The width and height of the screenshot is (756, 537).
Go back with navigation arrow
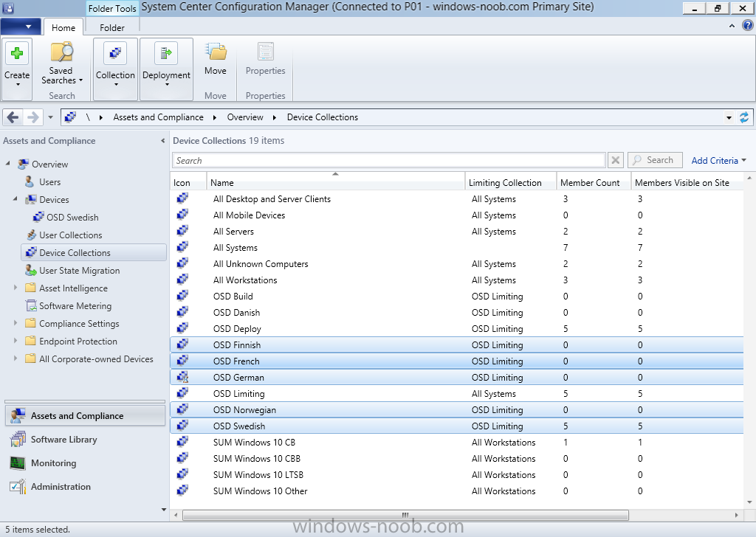point(13,117)
